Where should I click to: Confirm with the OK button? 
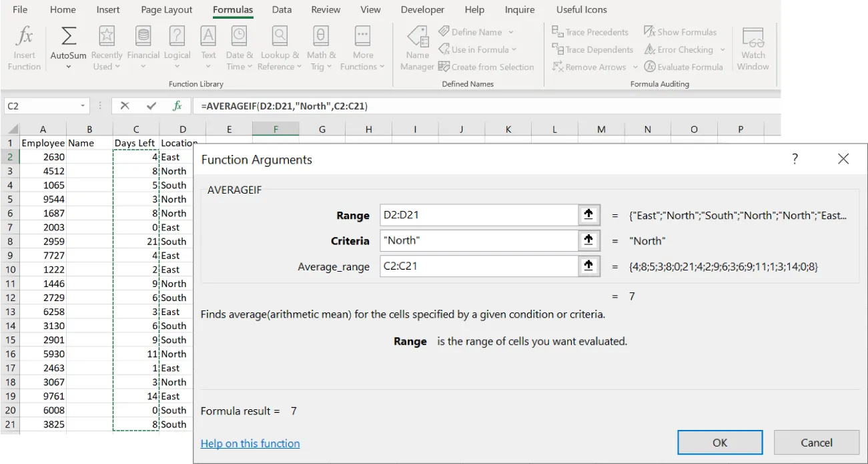click(x=720, y=442)
